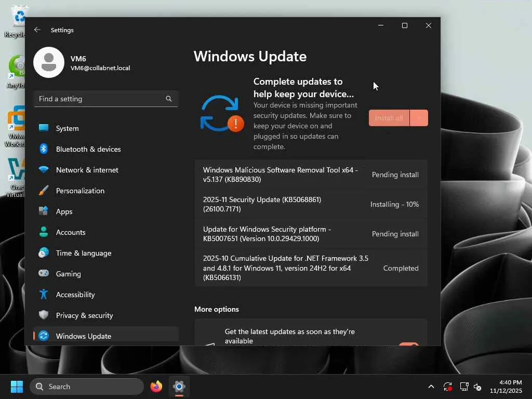Viewport: 532px width, 399px height.
Task: Click 'Pending install' beside KB5007651
Action: click(395, 234)
